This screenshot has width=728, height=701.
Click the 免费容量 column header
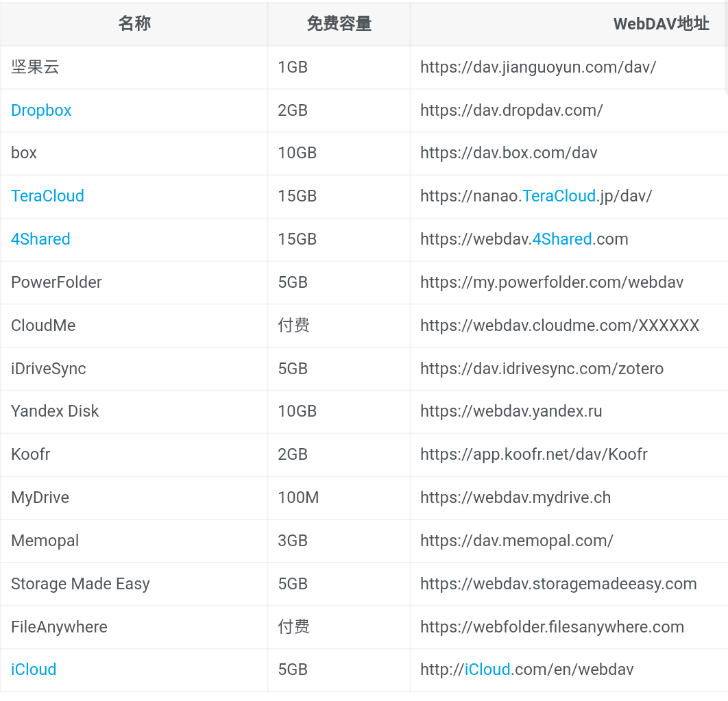tap(339, 24)
